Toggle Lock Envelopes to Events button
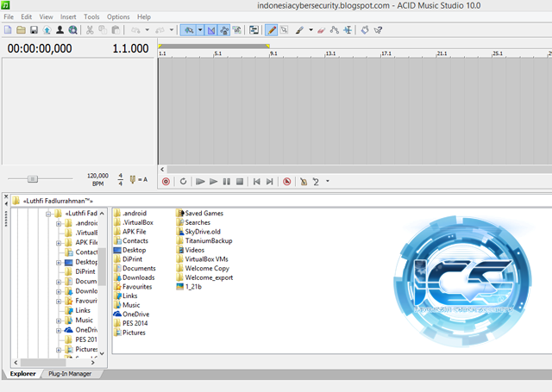The width and height of the screenshot is (552, 392). coord(224,30)
